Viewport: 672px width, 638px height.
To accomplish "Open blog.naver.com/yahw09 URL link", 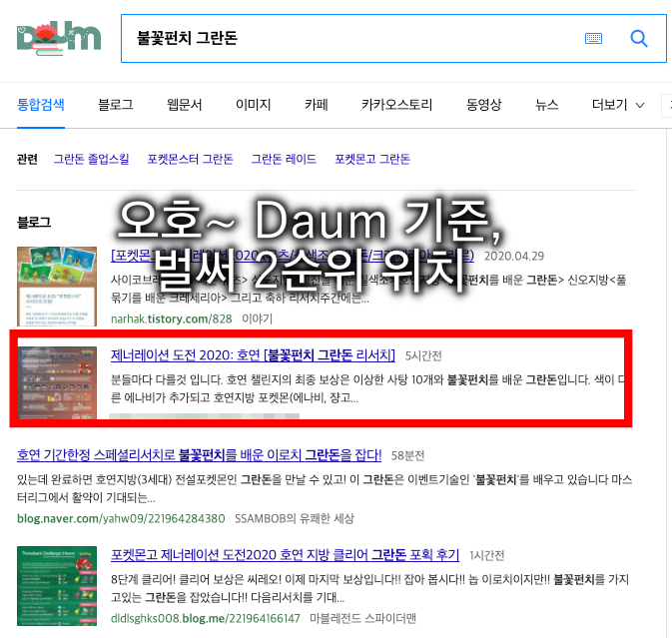I will (x=121, y=518).
